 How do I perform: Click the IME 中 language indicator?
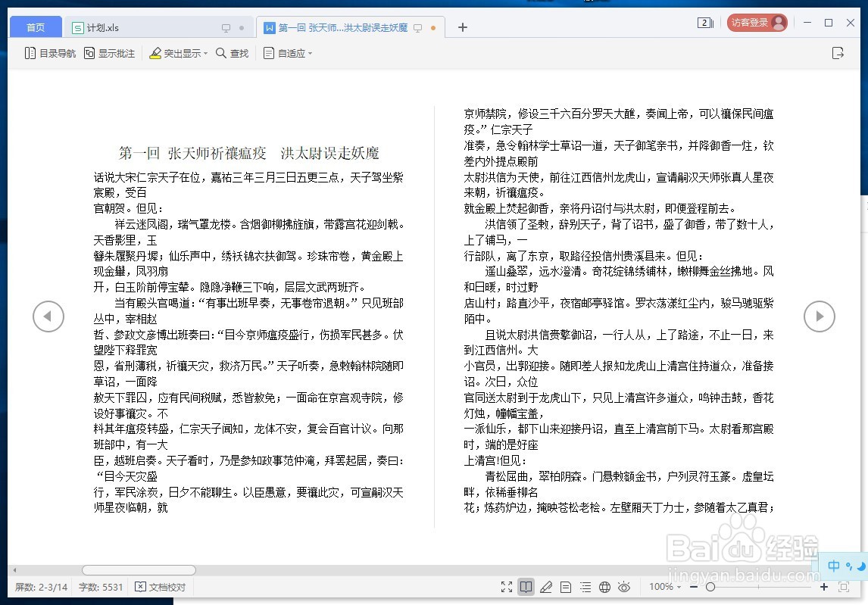coord(834,566)
